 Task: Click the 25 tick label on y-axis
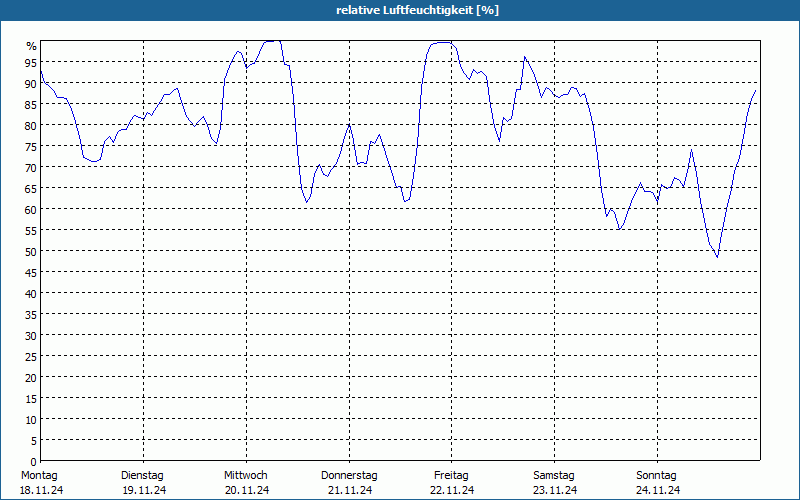(x=31, y=357)
